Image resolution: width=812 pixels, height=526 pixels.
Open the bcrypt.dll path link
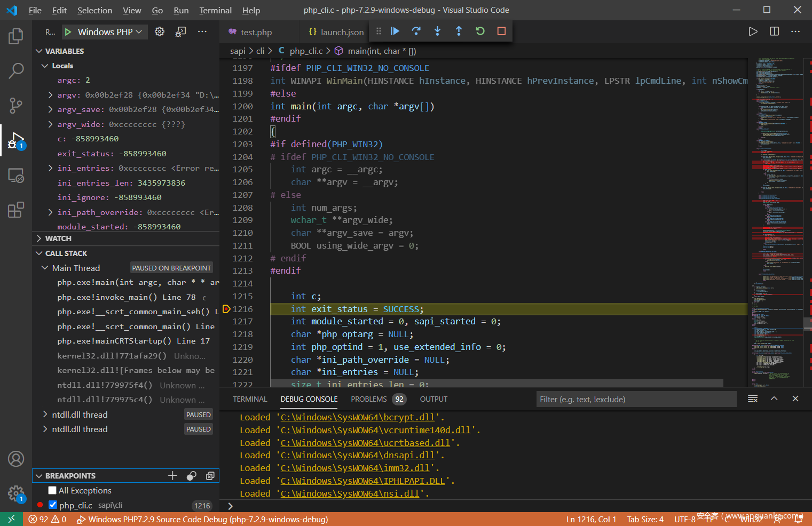358,417
